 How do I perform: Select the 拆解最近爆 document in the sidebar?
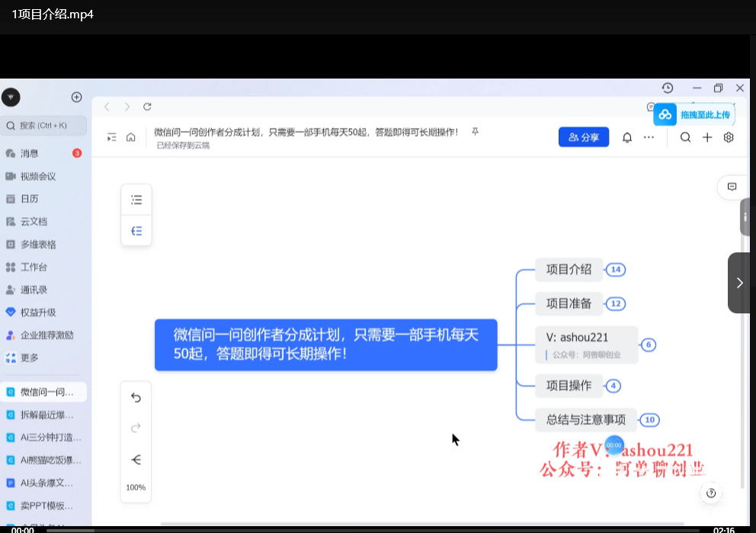click(43, 415)
